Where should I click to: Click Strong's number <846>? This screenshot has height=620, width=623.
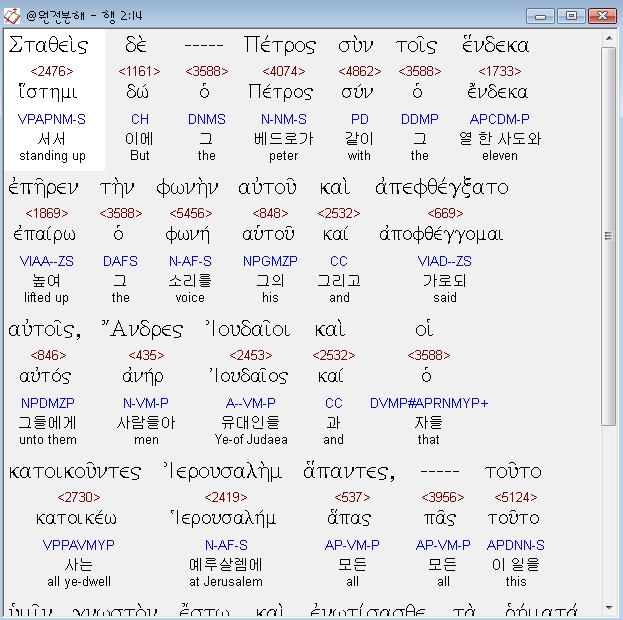(x=48, y=355)
